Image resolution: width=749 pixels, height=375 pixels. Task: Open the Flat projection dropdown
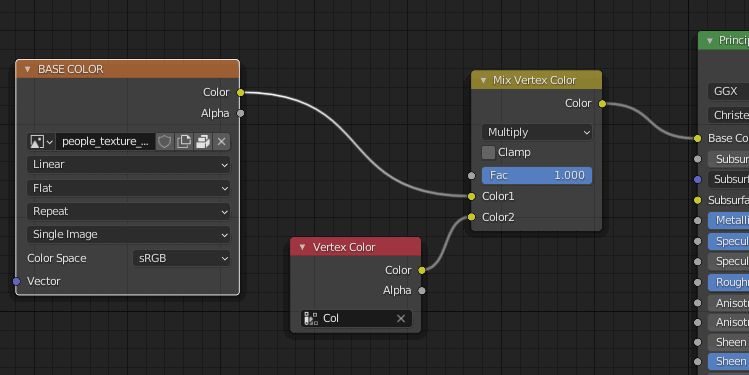(128, 188)
